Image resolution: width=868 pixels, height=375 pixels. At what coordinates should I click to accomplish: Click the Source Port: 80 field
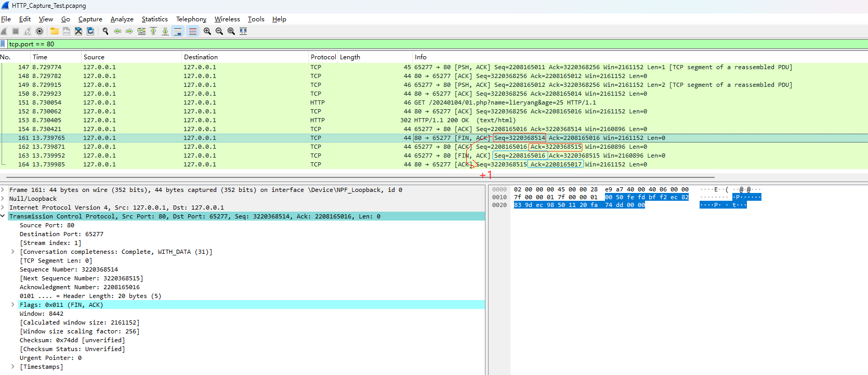(47, 225)
